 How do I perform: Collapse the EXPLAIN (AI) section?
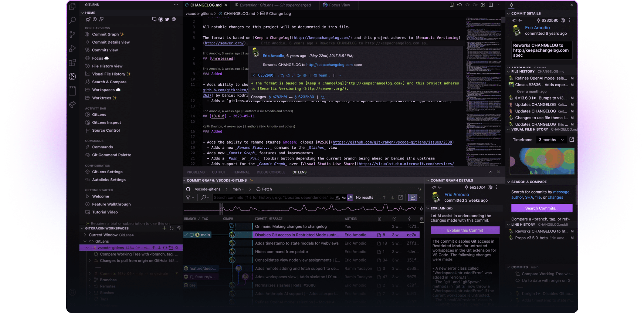pyautogui.click(x=428, y=208)
